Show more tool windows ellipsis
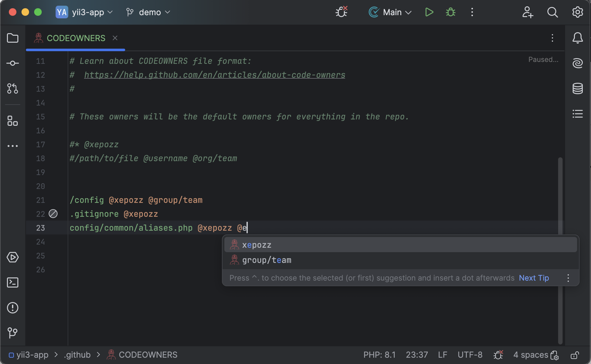The width and height of the screenshot is (591, 364). 13,146
